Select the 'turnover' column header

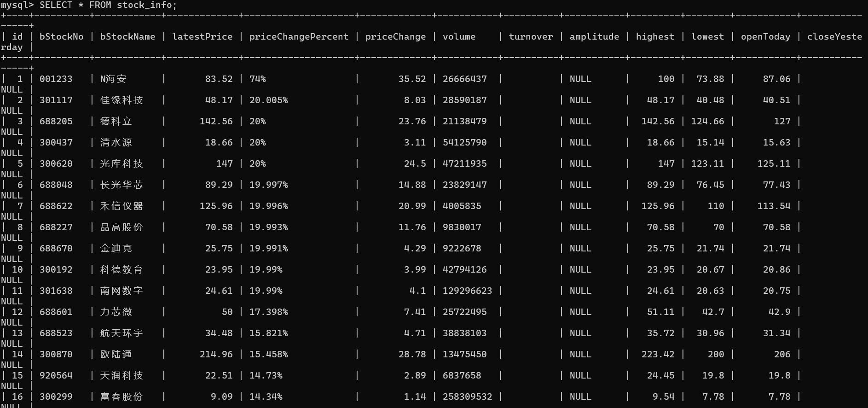pyautogui.click(x=531, y=36)
